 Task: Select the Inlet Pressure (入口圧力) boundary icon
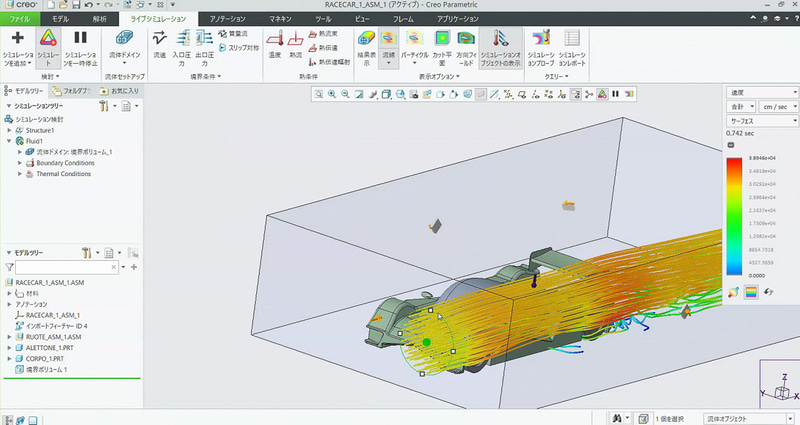pyautogui.click(x=182, y=39)
